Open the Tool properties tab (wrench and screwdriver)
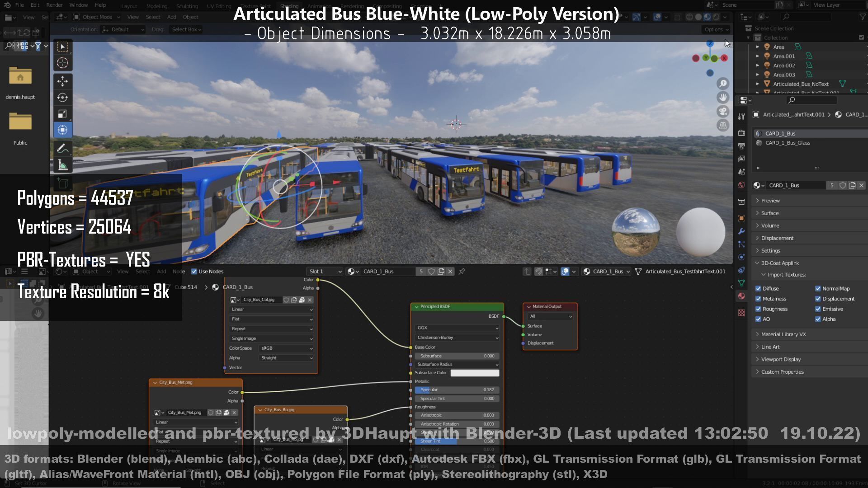 (x=741, y=116)
